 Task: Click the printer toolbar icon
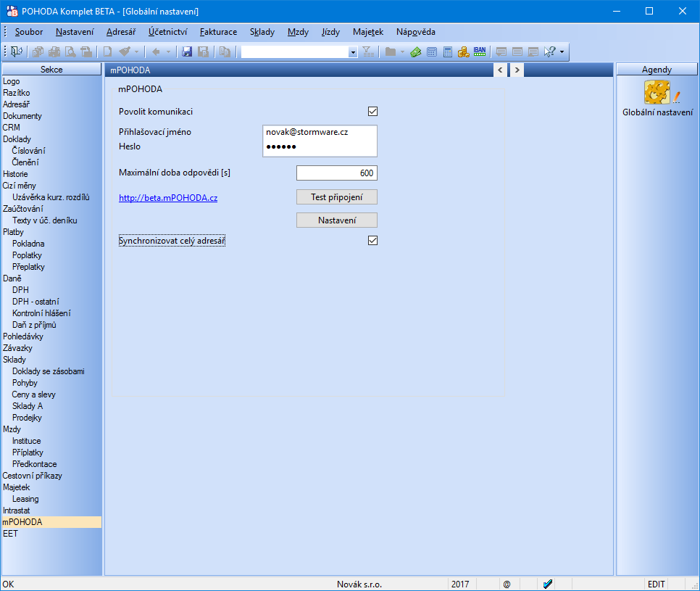tap(54, 51)
